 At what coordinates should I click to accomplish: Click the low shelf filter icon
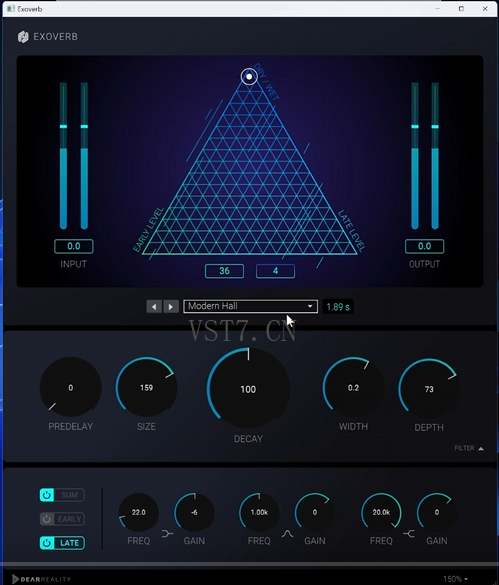167,534
